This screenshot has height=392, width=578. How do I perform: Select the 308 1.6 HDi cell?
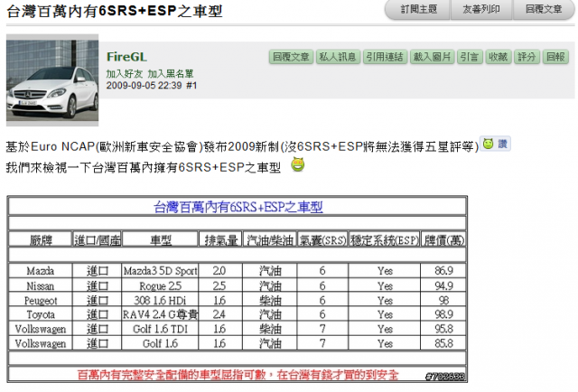coord(161,301)
